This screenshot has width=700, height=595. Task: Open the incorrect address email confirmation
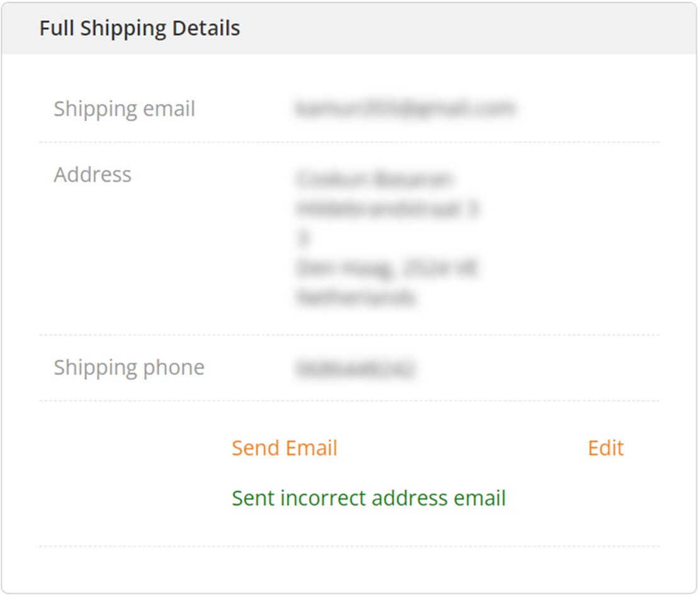(369, 498)
